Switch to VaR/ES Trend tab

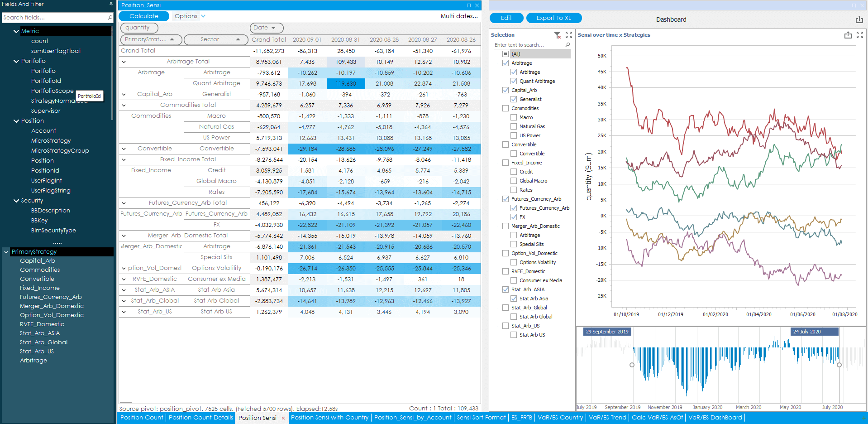[x=607, y=418]
